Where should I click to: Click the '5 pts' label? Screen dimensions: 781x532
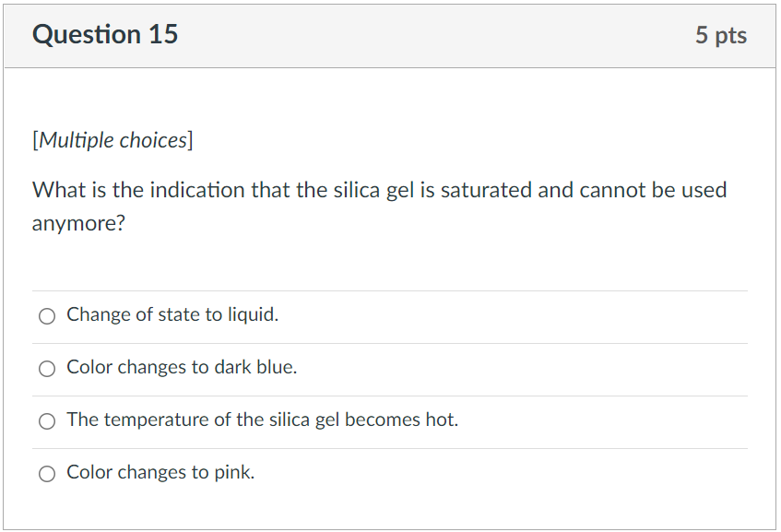723,35
